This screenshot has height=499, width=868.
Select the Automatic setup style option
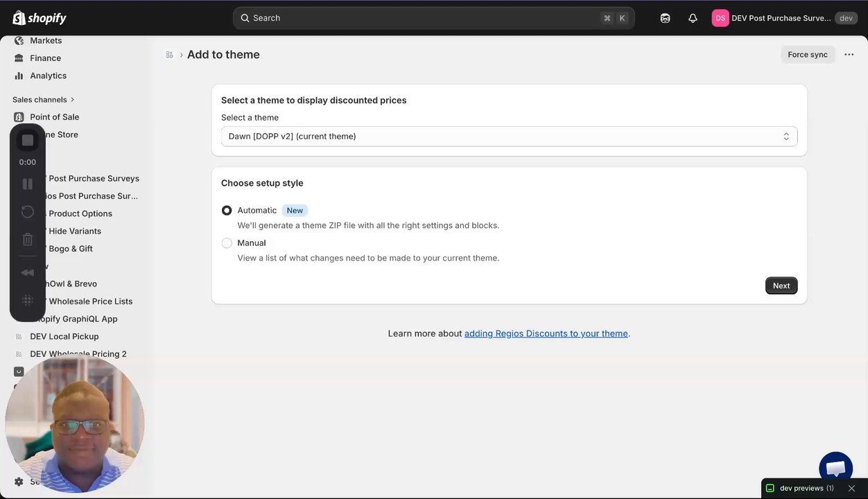[227, 210]
